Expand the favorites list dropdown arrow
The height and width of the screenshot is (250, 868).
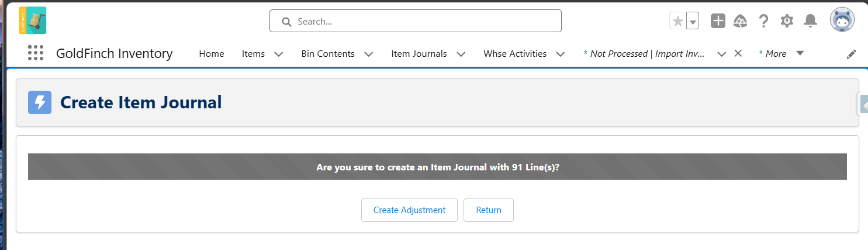[x=693, y=21]
